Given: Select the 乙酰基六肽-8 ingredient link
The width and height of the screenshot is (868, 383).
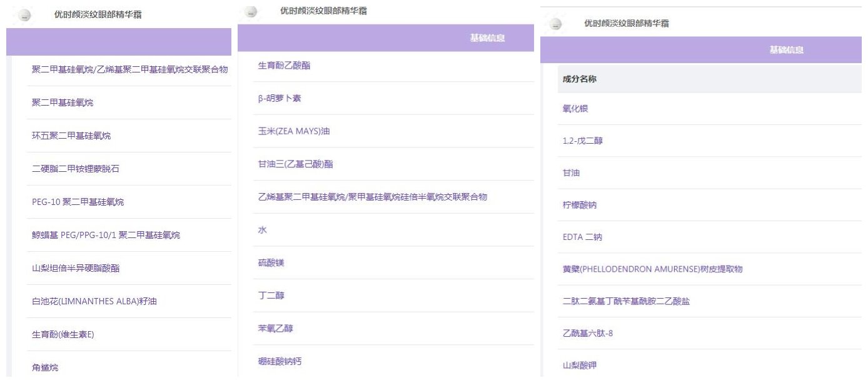Looking at the screenshot, I should point(588,333).
